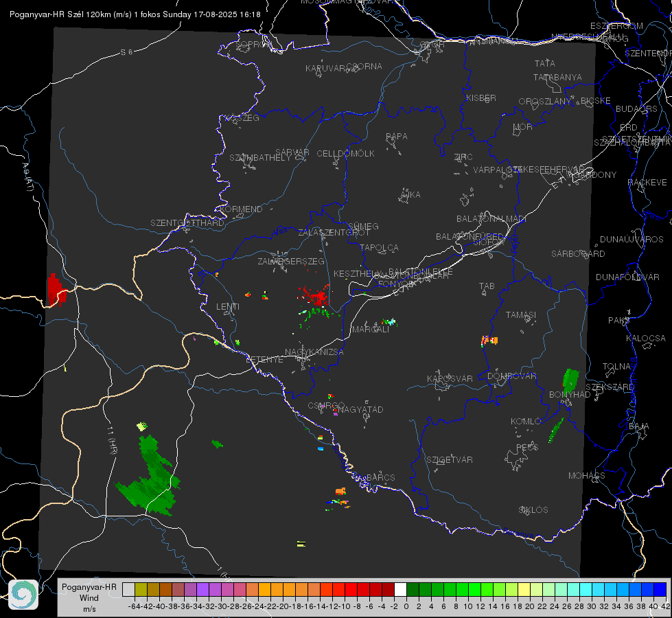Click the LENTI town label
This screenshot has height=618, width=672.
click(x=228, y=307)
